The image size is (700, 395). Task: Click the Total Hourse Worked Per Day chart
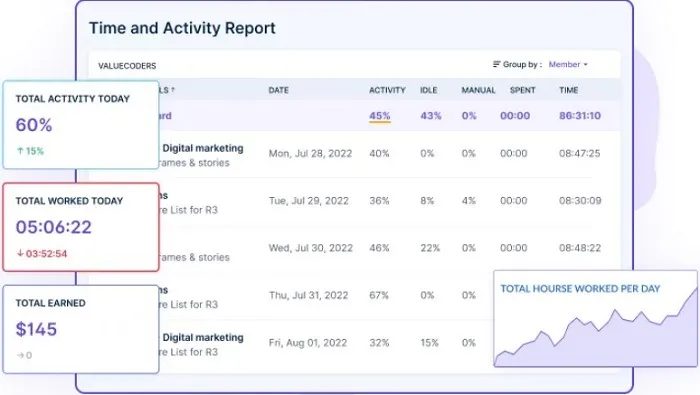pos(596,319)
